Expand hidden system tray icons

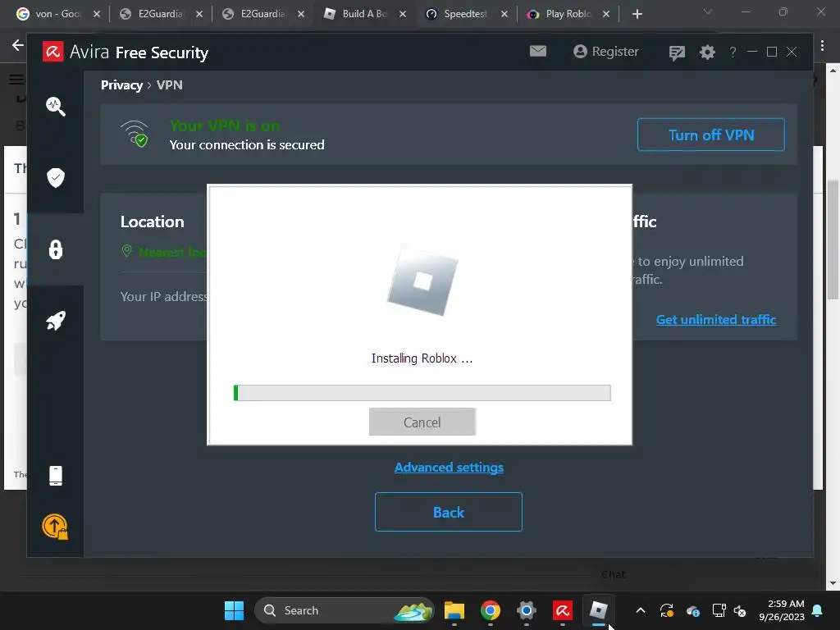[640, 610]
